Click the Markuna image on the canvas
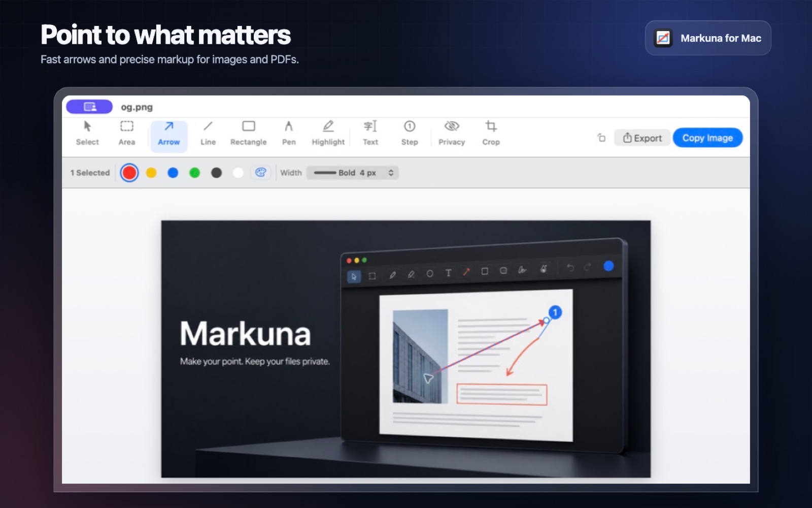 [x=405, y=349]
